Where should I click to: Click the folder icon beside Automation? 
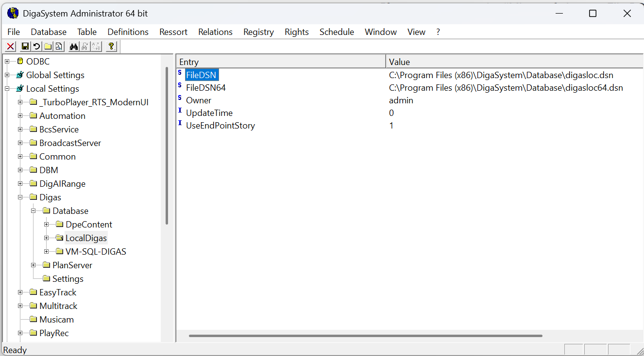coord(33,116)
